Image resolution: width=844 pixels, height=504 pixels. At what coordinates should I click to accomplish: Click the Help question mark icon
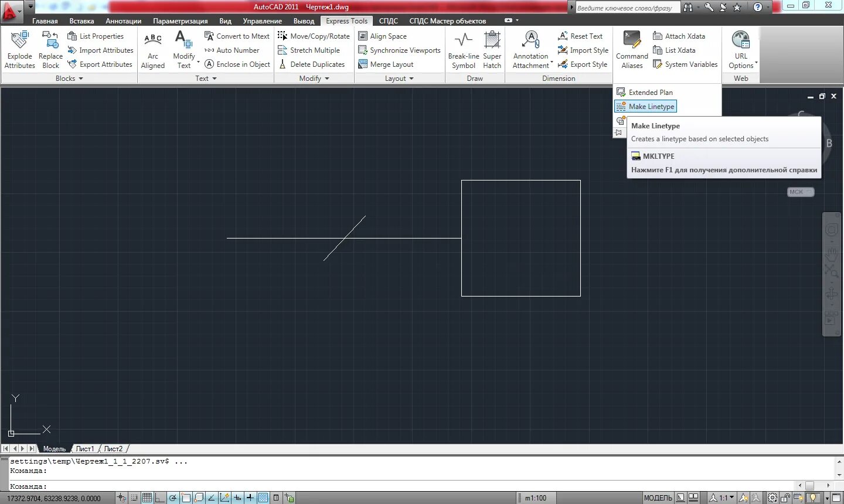coord(758,7)
